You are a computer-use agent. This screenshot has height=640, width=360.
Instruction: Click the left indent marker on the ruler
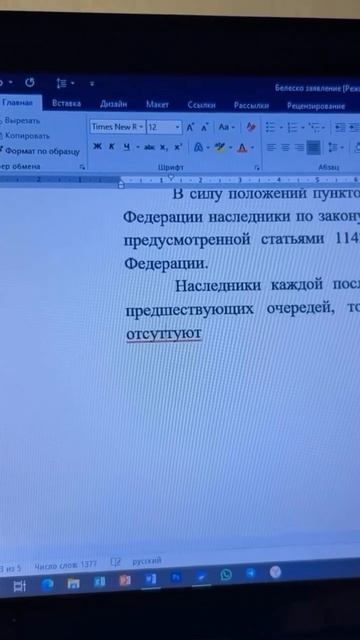pyautogui.click(x=121, y=185)
